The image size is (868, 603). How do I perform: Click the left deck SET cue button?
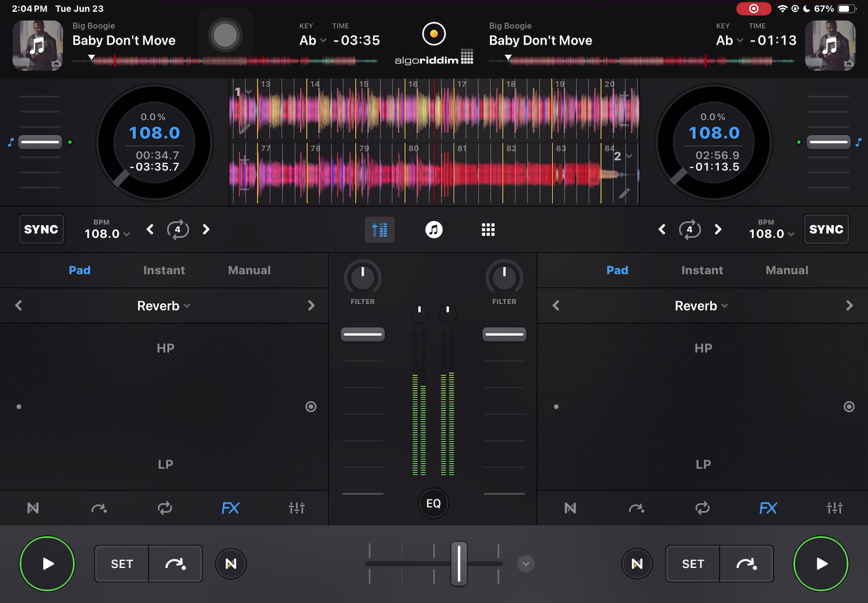pyautogui.click(x=122, y=564)
